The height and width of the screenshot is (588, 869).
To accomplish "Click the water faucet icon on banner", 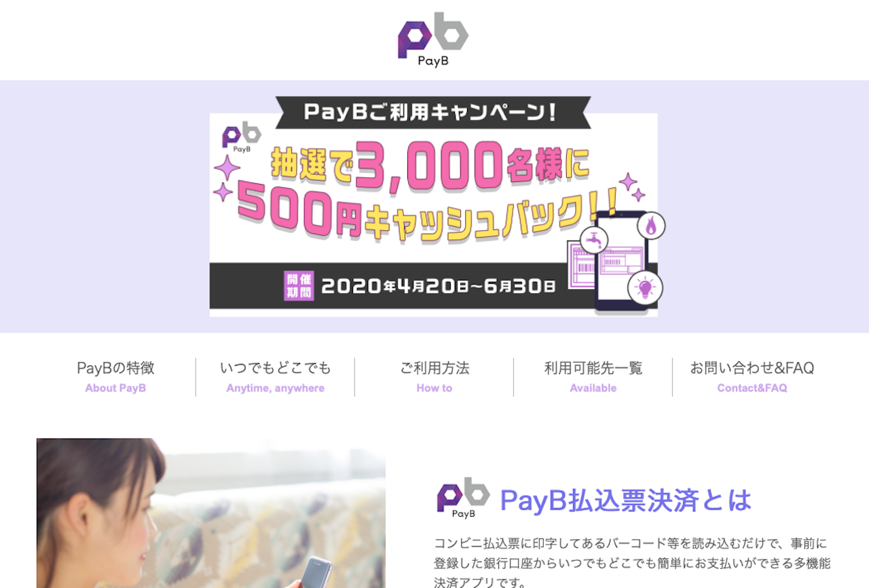I will click(594, 240).
